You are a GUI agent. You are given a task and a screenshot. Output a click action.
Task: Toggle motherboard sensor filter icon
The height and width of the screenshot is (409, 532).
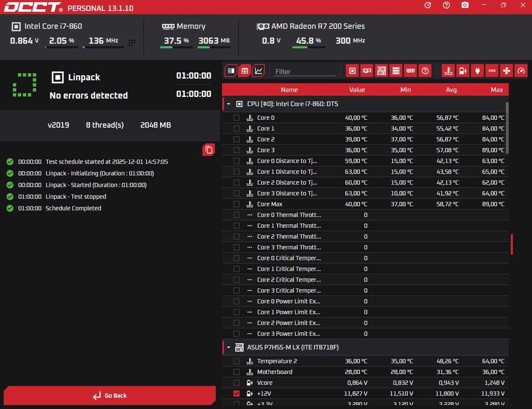[x=381, y=71]
